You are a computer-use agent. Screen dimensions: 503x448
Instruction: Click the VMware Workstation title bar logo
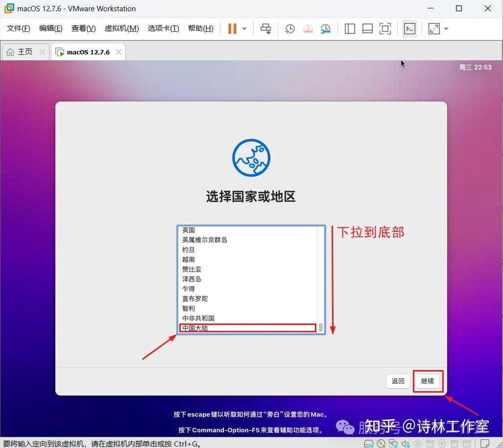(x=9, y=8)
